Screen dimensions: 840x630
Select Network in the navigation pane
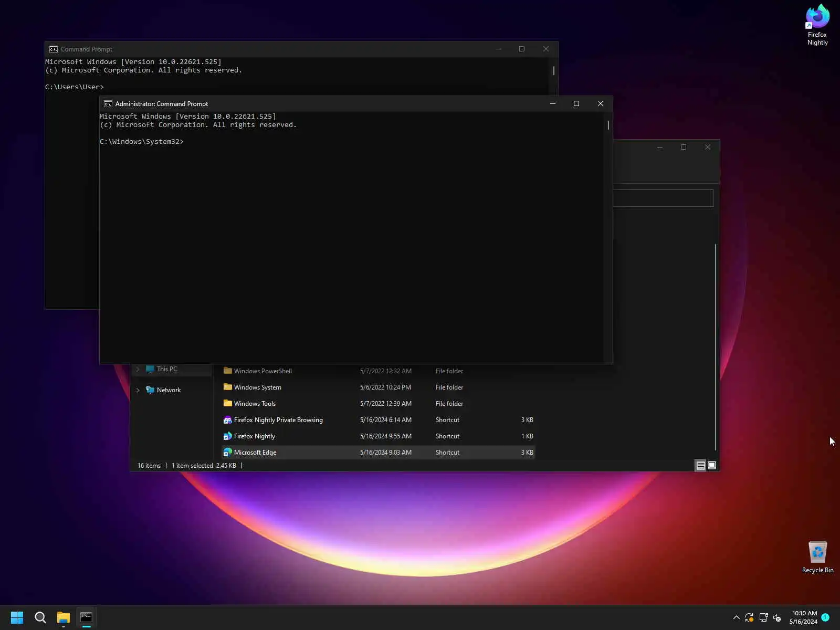tap(169, 390)
